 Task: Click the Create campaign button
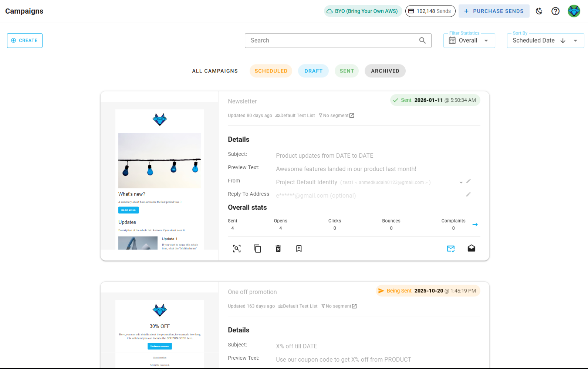[25, 41]
